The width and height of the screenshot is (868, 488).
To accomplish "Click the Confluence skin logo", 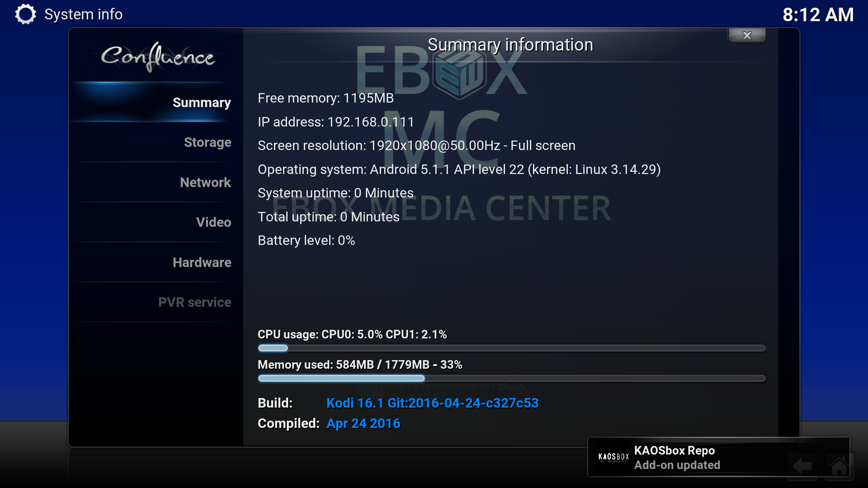I will pos(157,57).
